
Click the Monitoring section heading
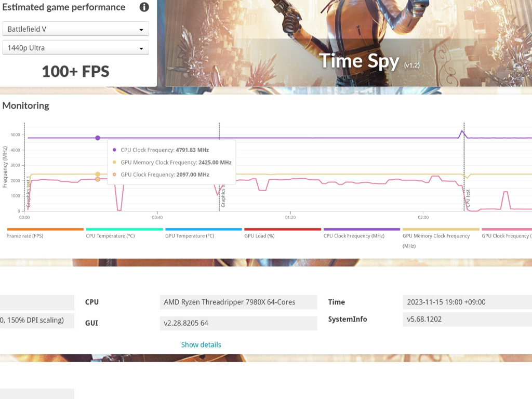tap(26, 105)
